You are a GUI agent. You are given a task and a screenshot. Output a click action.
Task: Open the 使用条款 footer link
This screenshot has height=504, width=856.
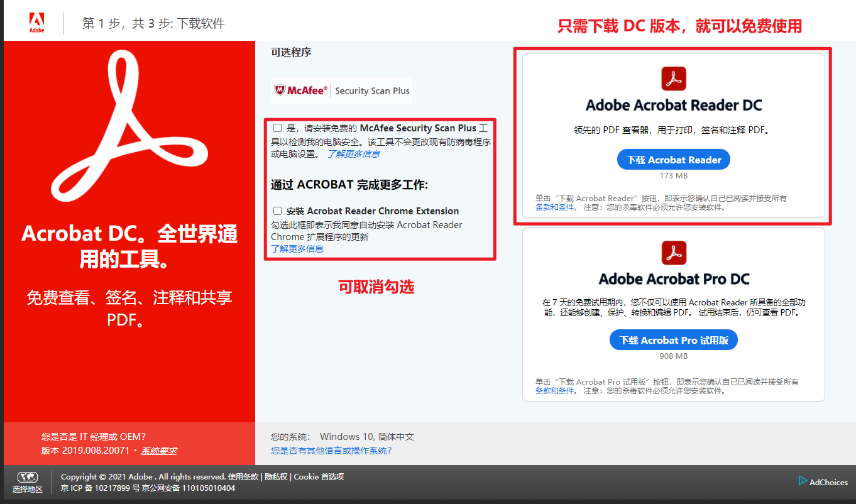(x=243, y=477)
